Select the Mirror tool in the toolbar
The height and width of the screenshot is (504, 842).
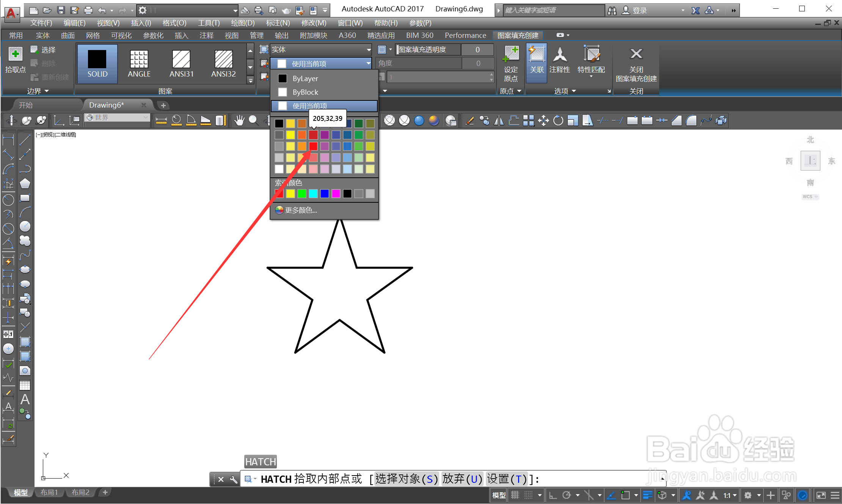click(499, 120)
